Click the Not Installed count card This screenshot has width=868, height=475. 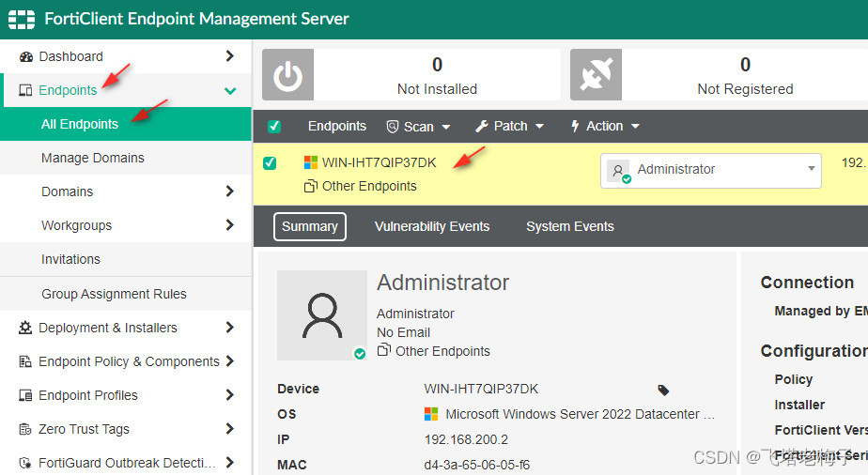411,75
